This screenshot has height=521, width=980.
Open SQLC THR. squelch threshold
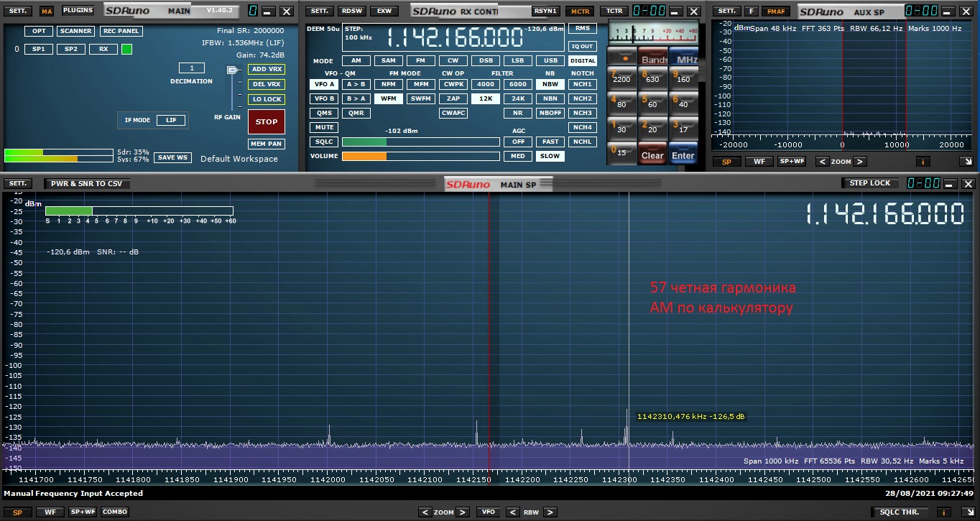(x=899, y=512)
